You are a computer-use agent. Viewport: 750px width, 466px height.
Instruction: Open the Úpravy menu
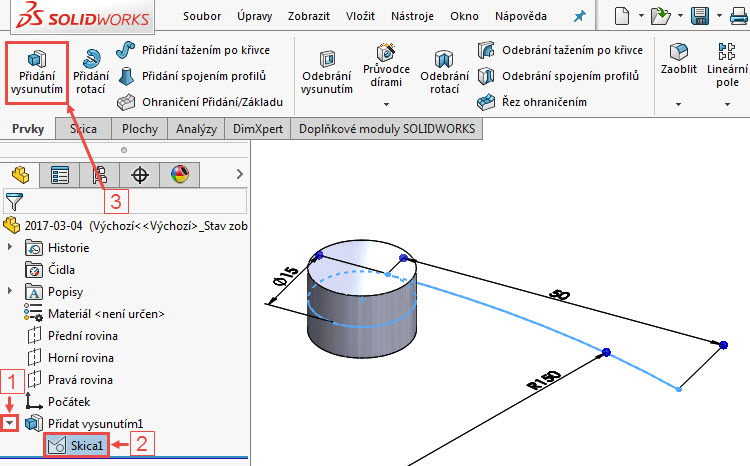pos(254,16)
